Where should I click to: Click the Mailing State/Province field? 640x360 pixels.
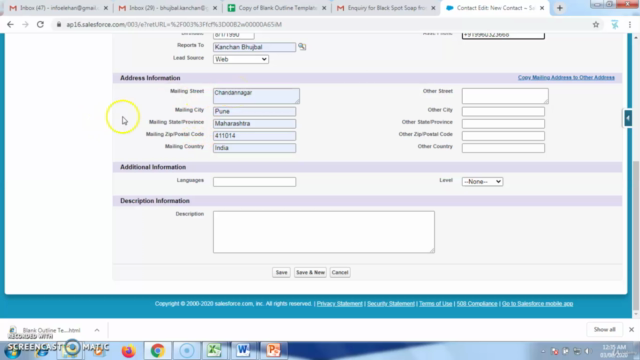click(x=254, y=124)
